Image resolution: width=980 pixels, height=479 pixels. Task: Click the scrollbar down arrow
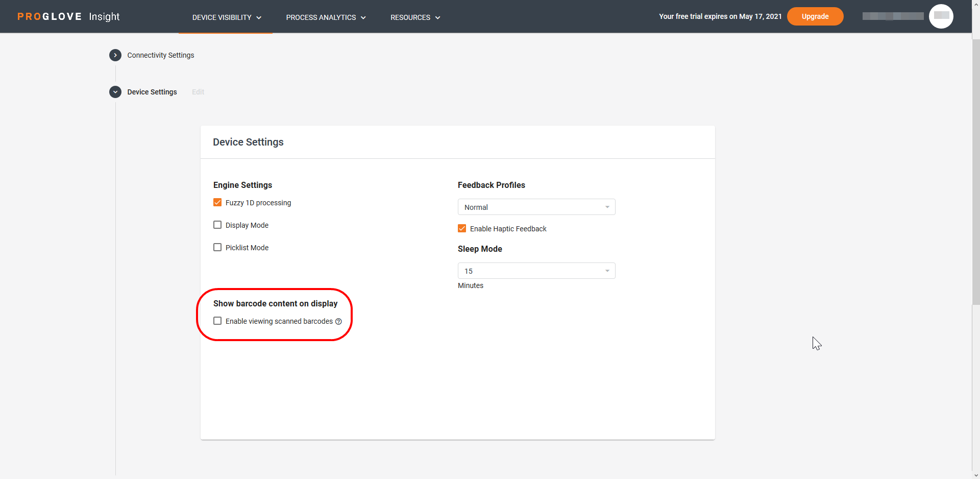tap(976, 475)
